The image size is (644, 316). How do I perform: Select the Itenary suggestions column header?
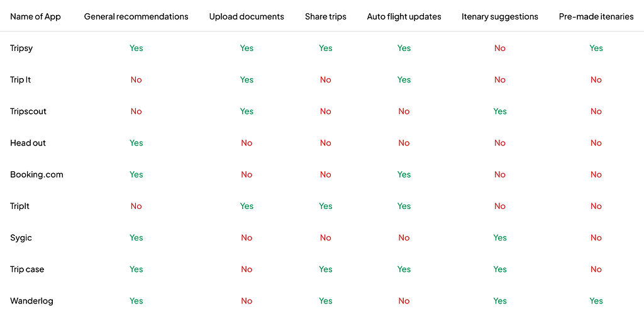coord(500,17)
